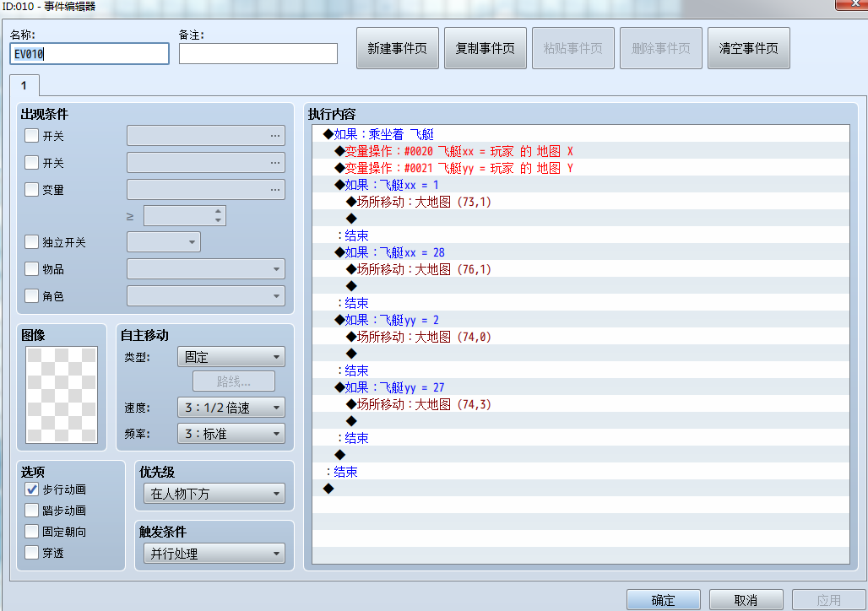Click the 复制事件页 button
Screen dimensions: 868x611
[x=485, y=48]
